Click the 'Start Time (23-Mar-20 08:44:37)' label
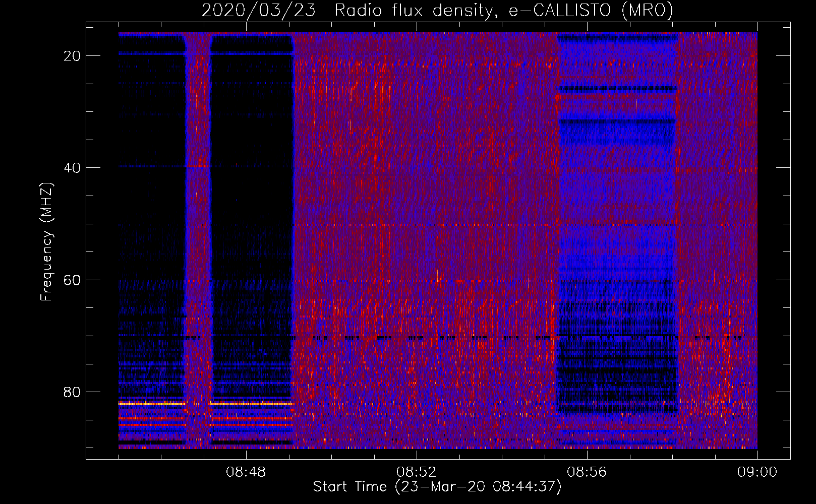Screen dimensions: 816x504 pyautogui.click(x=437, y=487)
